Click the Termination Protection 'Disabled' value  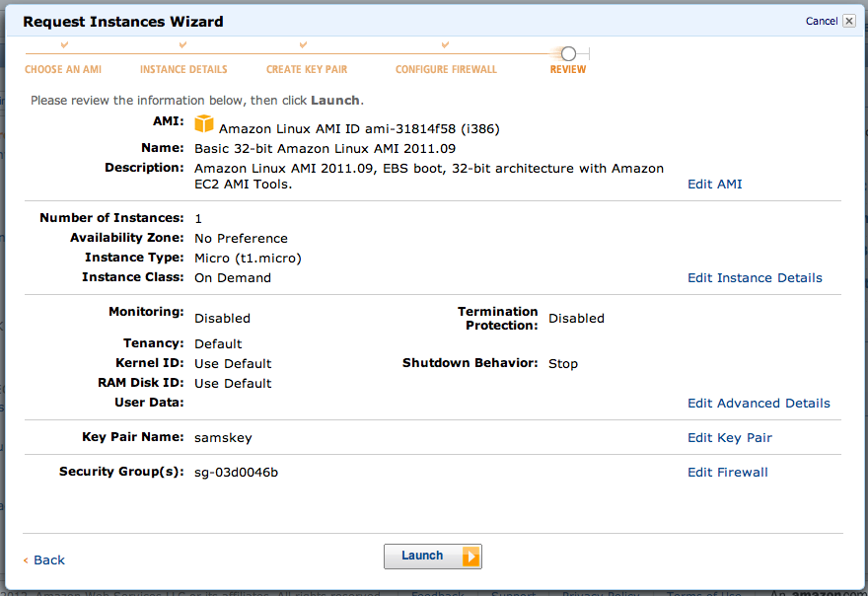tap(576, 318)
